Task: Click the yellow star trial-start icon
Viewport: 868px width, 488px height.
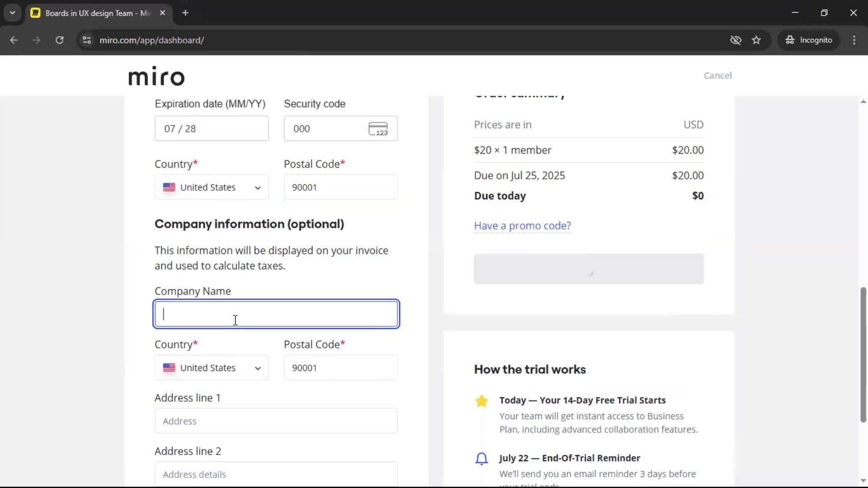Action: (481, 401)
